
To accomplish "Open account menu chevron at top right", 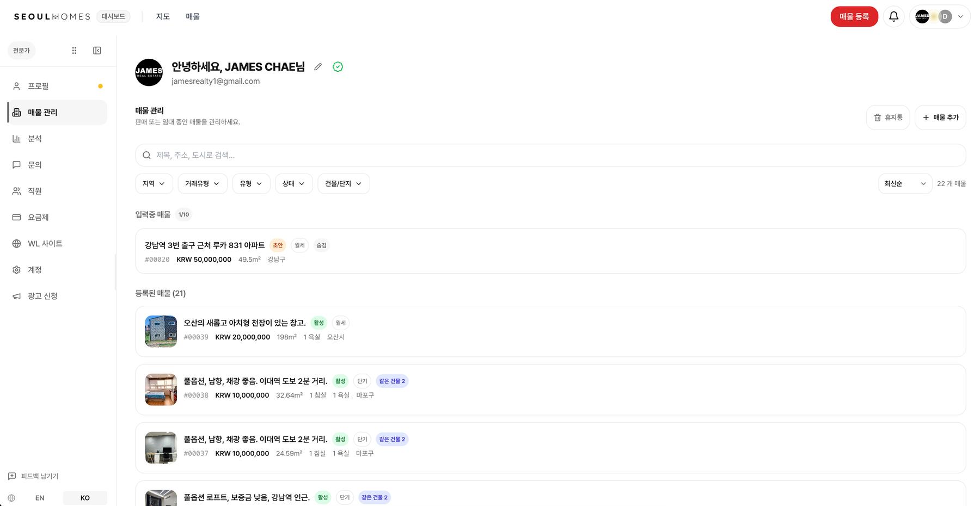I will coord(960,17).
